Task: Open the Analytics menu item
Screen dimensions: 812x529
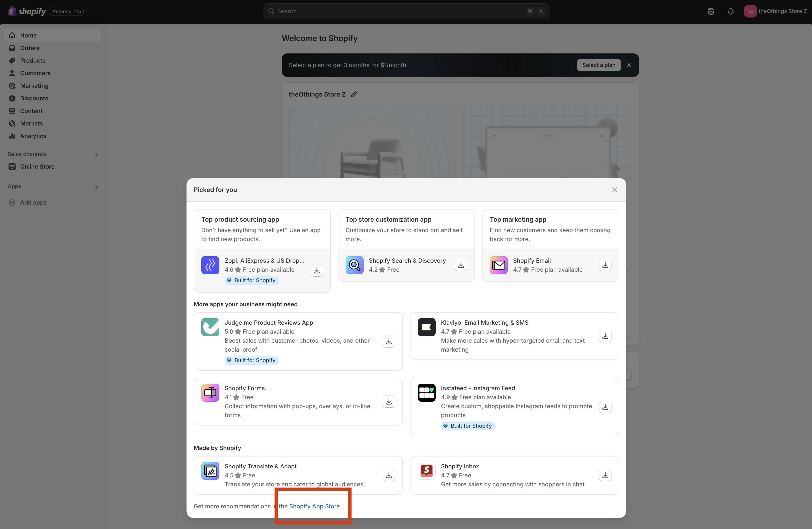Action: pyautogui.click(x=33, y=136)
